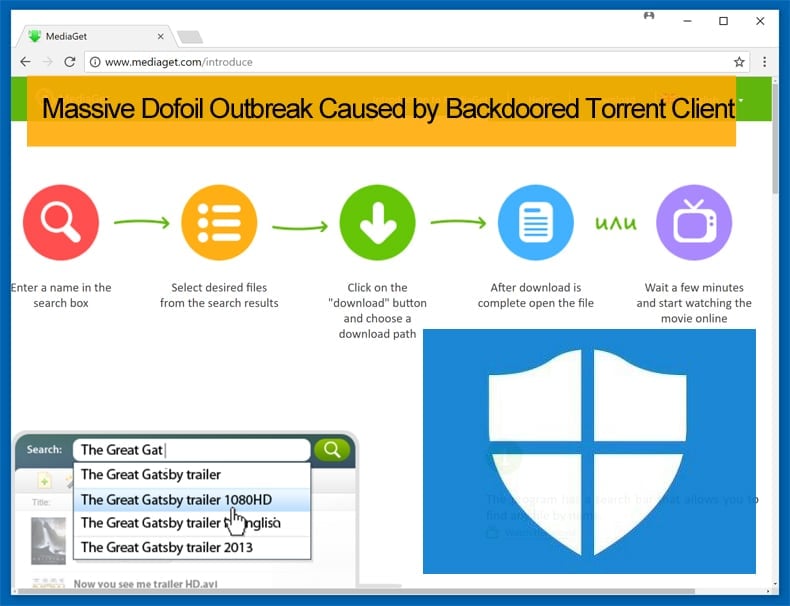Viewport: 790px width, 606px height.
Task: Click the add file icon in MediaGet toolbar
Action: [x=44, y=481]
